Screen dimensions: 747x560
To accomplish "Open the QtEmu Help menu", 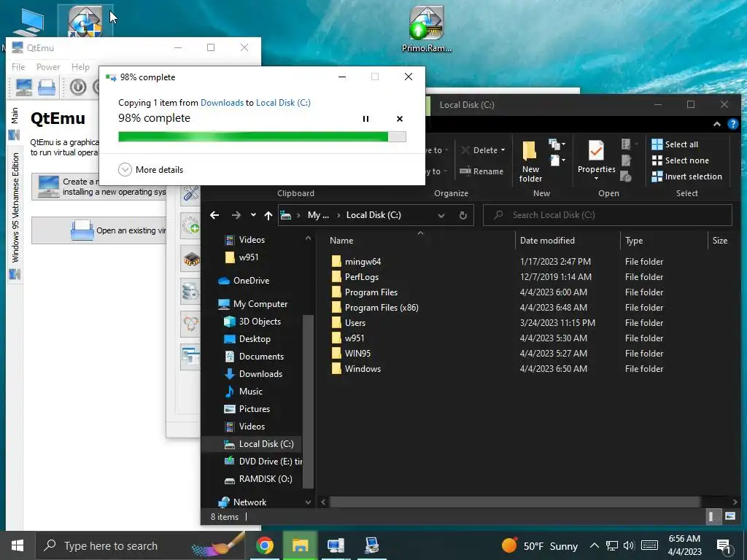I will click(80, 67).
